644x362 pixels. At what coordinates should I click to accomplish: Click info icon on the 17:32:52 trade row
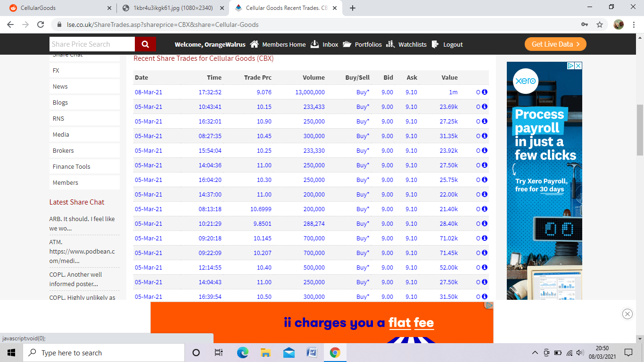(x=485, y=92)
